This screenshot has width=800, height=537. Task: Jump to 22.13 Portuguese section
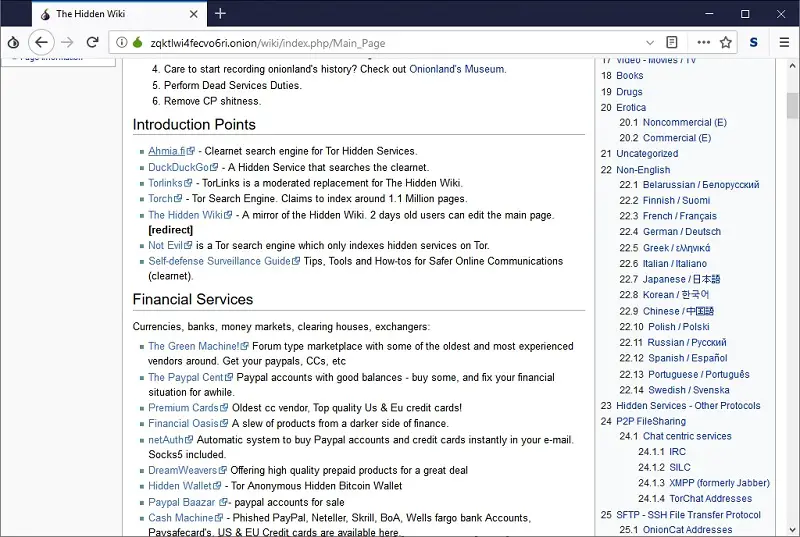tap(685, 374)
